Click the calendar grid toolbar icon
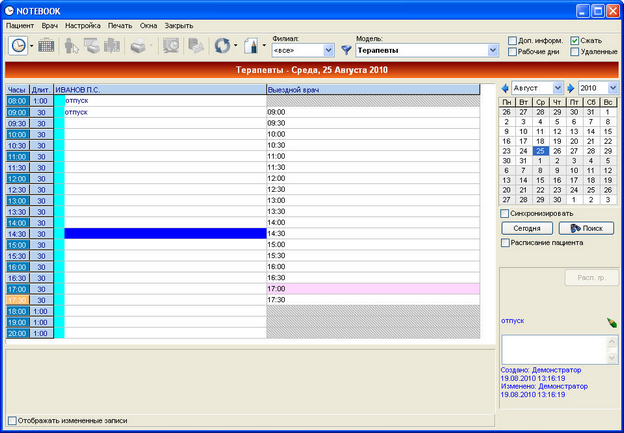The height and width of the screenshot is (433, 624). pos(46,46)
